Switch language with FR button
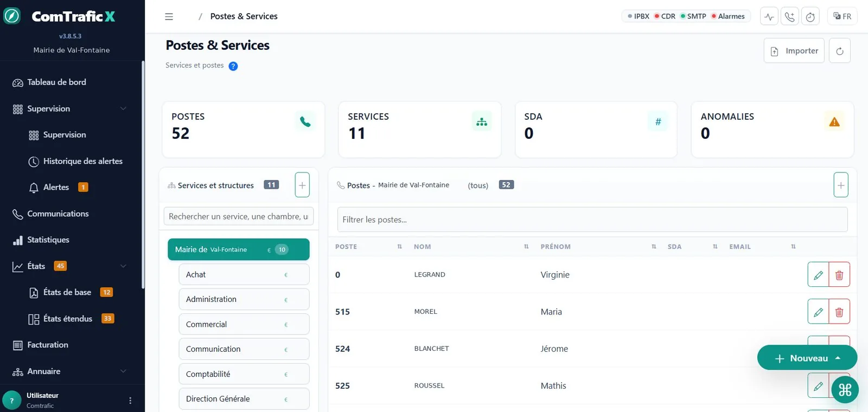This screenshot has height=412, width=868. coord(843,16)
